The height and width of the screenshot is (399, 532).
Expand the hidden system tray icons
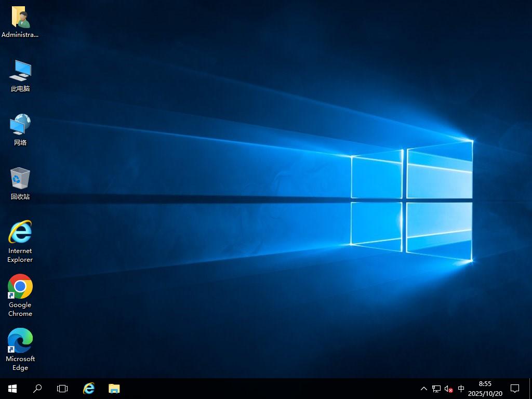(423, 389)
